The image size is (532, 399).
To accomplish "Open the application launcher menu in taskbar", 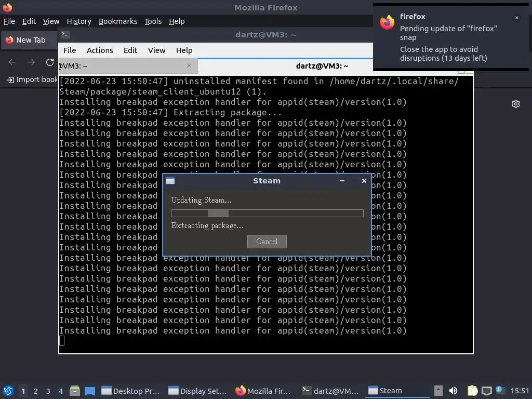I will 8,391.
